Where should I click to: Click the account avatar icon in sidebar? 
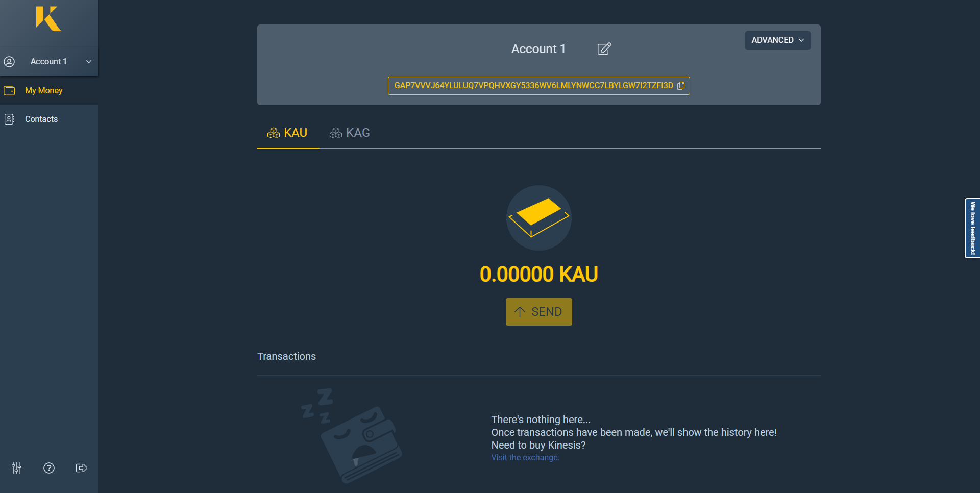9,62
